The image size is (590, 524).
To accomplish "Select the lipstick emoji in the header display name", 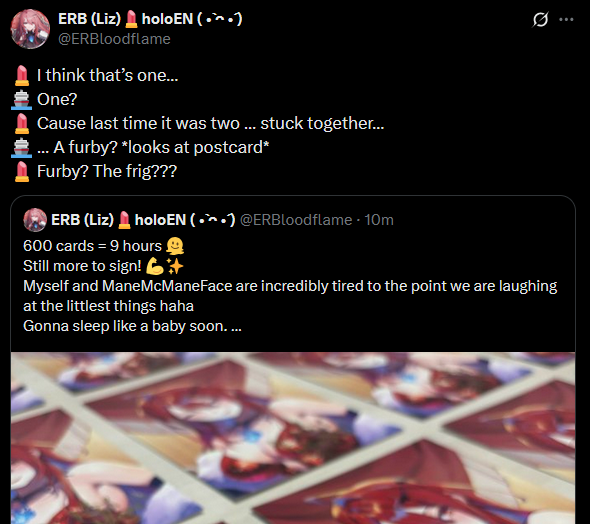I will click(131, 19).
